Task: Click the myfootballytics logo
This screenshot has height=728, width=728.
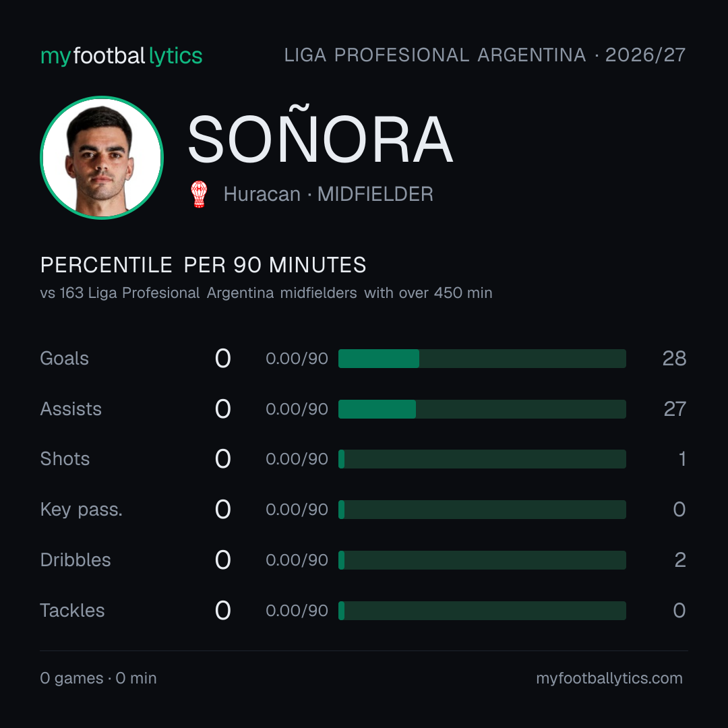Action: [x=121, y=56]
